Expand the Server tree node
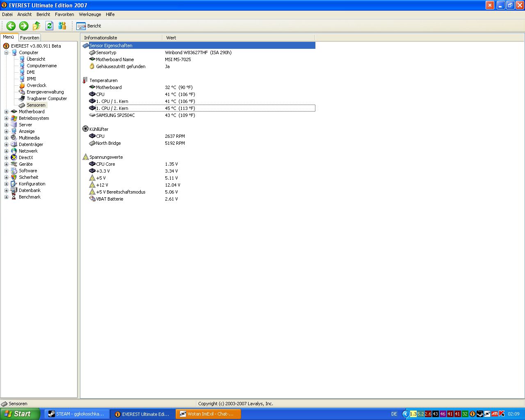Screen dimensions: 525x420 [x=6, y=125]
